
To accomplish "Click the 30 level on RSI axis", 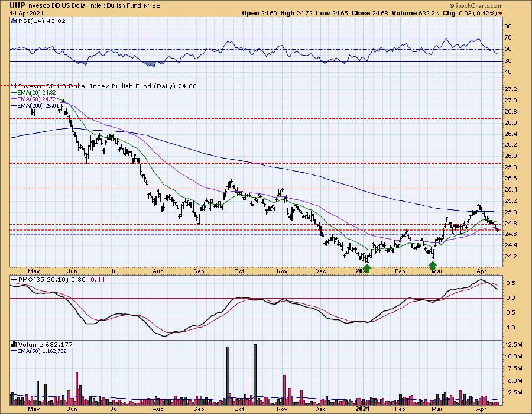I will point(508,61).
